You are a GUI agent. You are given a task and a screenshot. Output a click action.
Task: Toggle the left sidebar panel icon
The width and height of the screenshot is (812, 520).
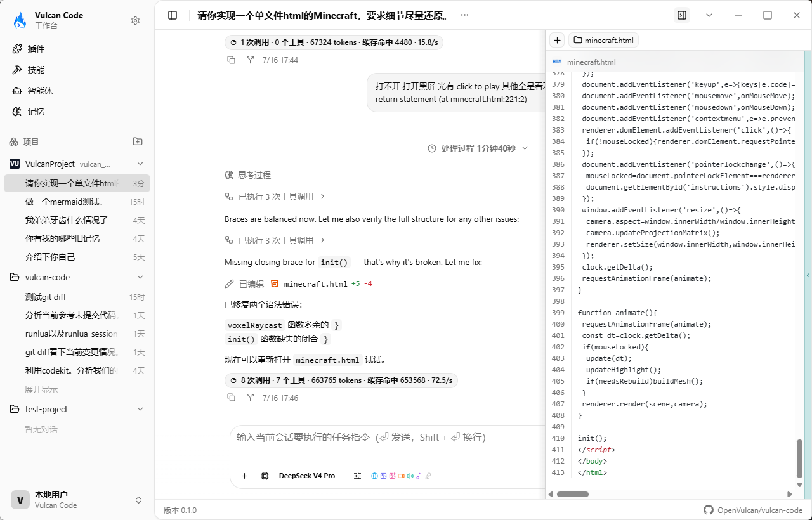click(173, 15)
